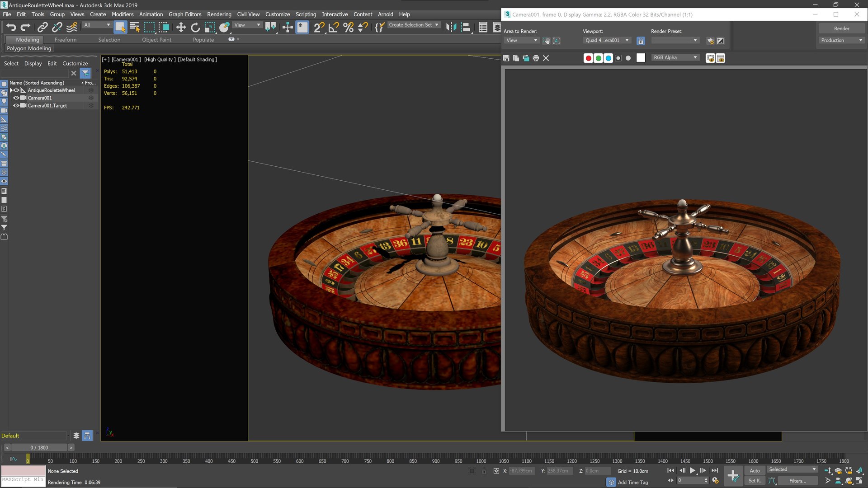This screenshot has height=488, width=868.
Task: Open the Render Setup icon in render window
Action: coord(710,41)
